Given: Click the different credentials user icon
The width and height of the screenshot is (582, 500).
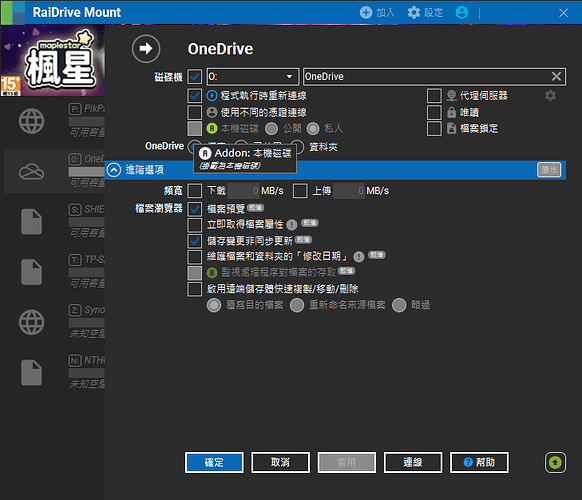Looking at the screenshot, I should click(x=212, y=112).
